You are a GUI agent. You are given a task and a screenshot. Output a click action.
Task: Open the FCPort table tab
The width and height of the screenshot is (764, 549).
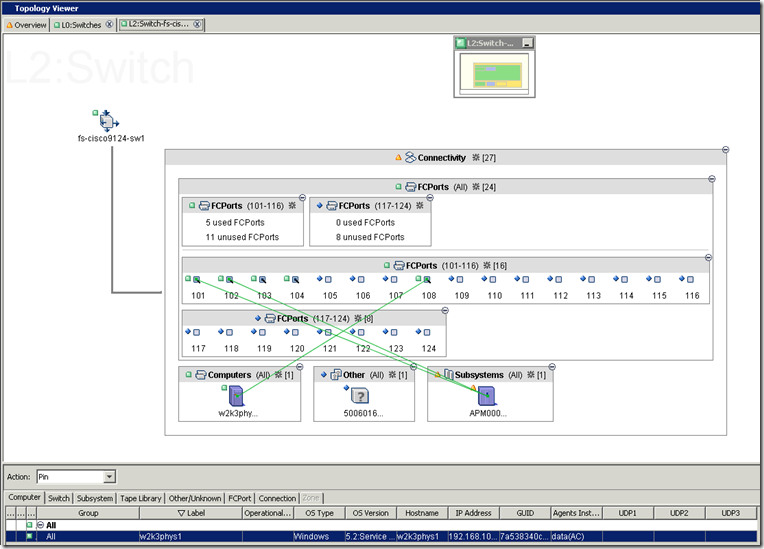(239, 498)
